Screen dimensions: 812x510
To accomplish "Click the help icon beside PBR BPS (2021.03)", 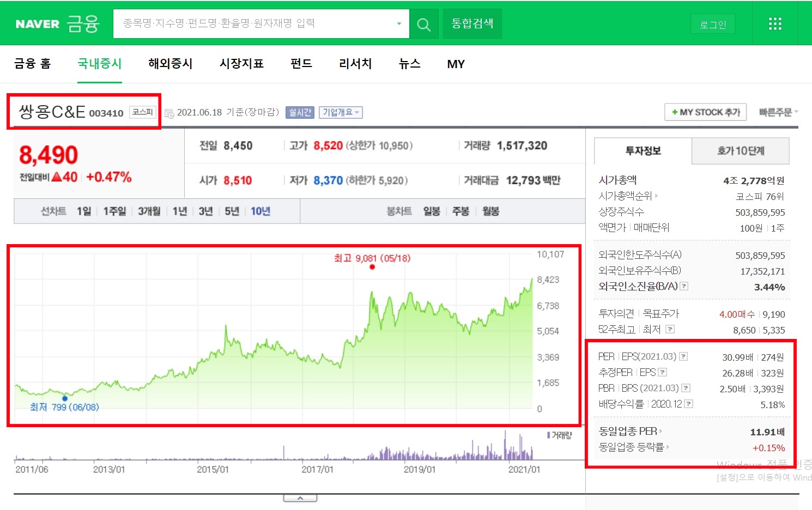I will coord(686,388).
